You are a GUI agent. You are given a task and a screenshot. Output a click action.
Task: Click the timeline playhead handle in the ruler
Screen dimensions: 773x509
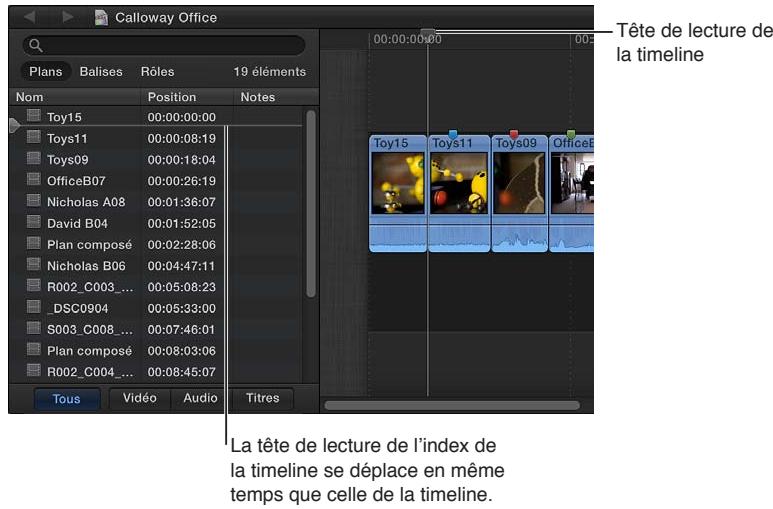[427, 34]
